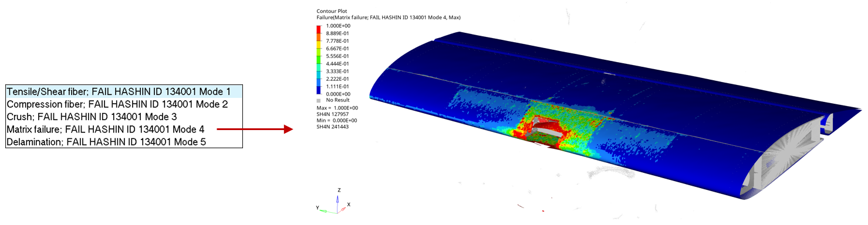Select Matrix failure Mode 4 entry

[124, 129]
